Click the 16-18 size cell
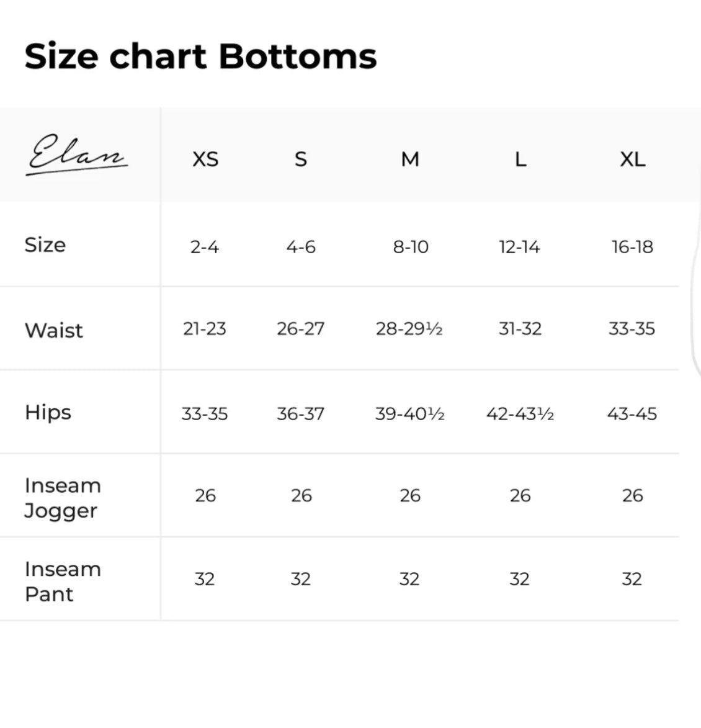Viewport: 701px width, 728px height. click(632, 247)
